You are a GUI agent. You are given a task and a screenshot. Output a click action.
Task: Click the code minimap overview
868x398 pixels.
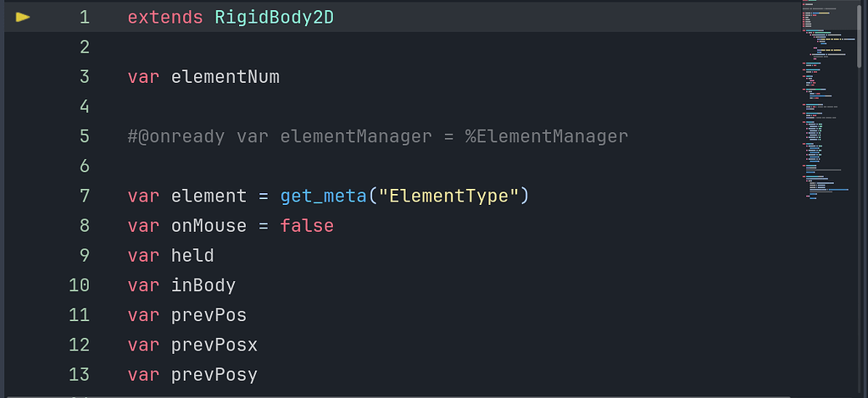[827, 100]
